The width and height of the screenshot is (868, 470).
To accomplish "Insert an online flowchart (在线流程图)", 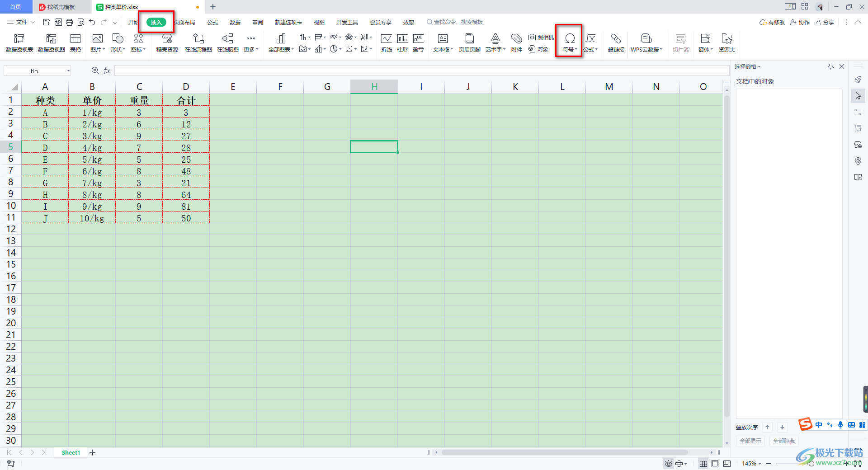I will pyautogui.click(x=198, y=43).
